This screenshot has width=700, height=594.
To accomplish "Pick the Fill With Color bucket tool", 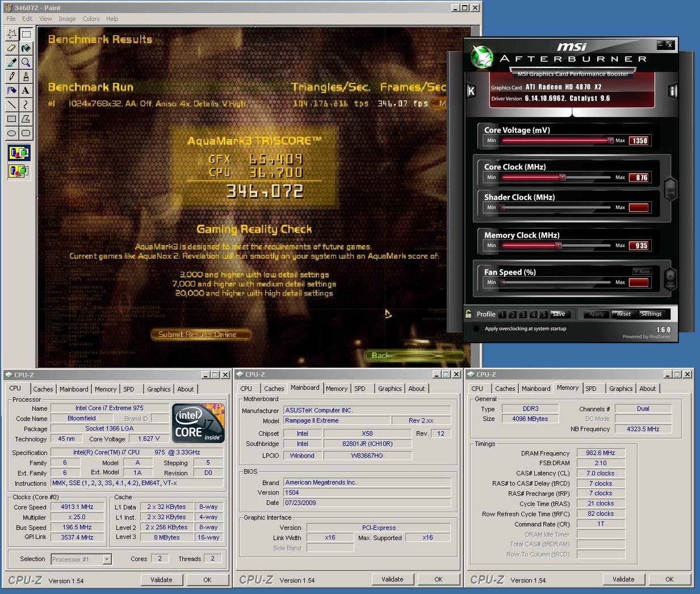I will [x=26, y=48].
